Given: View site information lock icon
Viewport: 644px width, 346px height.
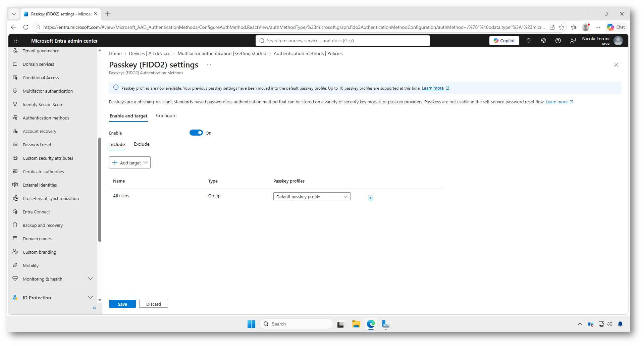Looking at the screenshot, I should (38, 27).
